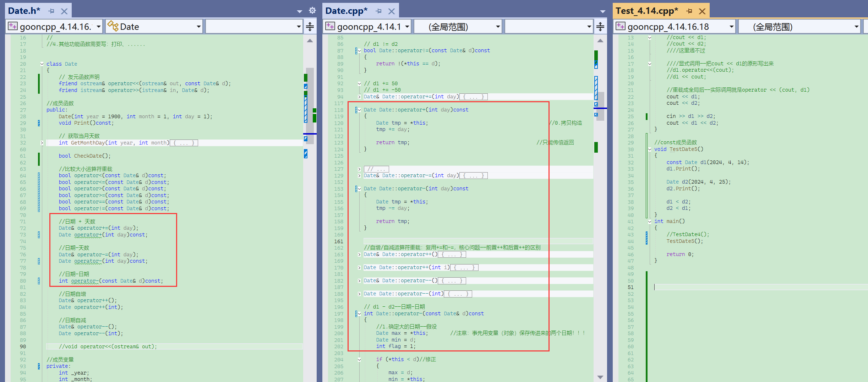Click the int operator-(const Date& d) declaration
The height and width of the screenshot is (382, 868).
click(111, 281)
